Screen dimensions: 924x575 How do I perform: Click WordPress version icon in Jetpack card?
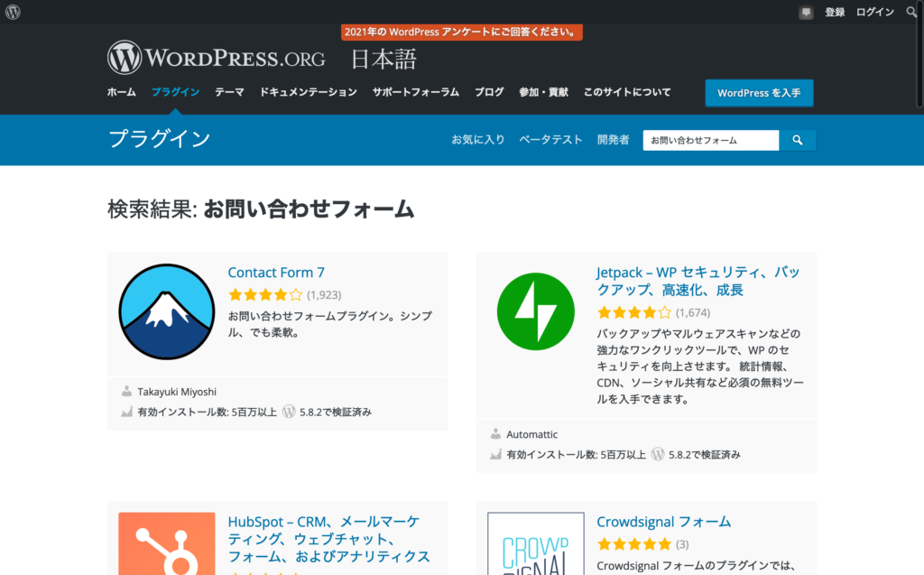click(658, 453)
